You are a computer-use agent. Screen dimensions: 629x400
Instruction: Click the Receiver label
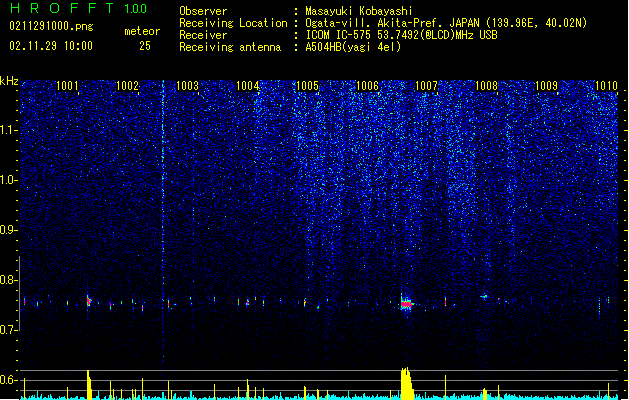[203, 35]
